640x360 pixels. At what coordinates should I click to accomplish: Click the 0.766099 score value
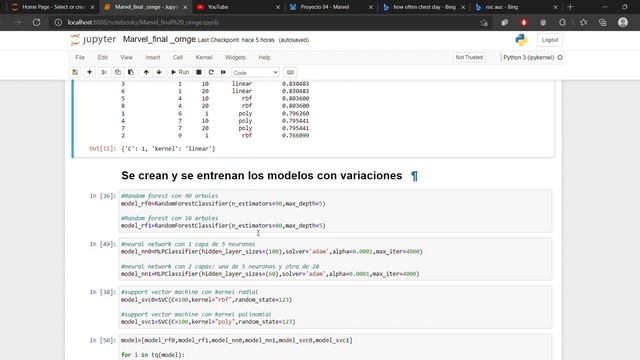coord(295,136)
